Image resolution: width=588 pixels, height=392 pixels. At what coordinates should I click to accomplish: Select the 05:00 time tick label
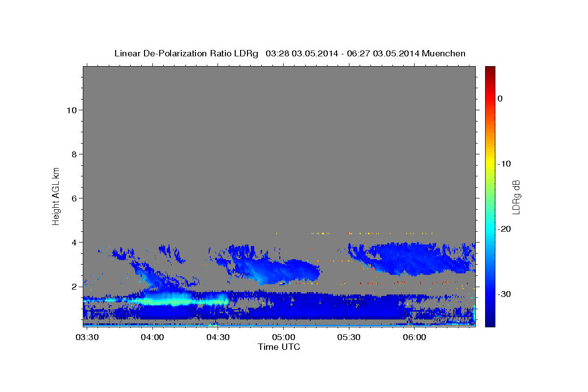click(283, 338)
